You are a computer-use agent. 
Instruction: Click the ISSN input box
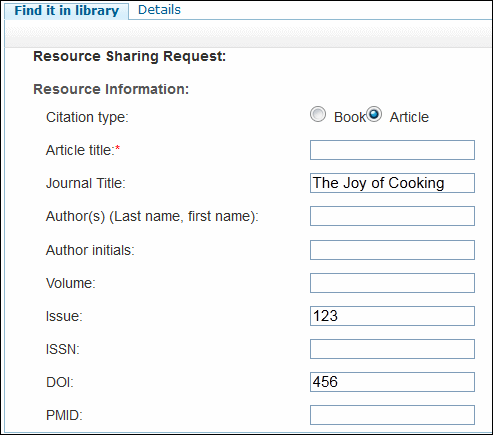(392, 349)
